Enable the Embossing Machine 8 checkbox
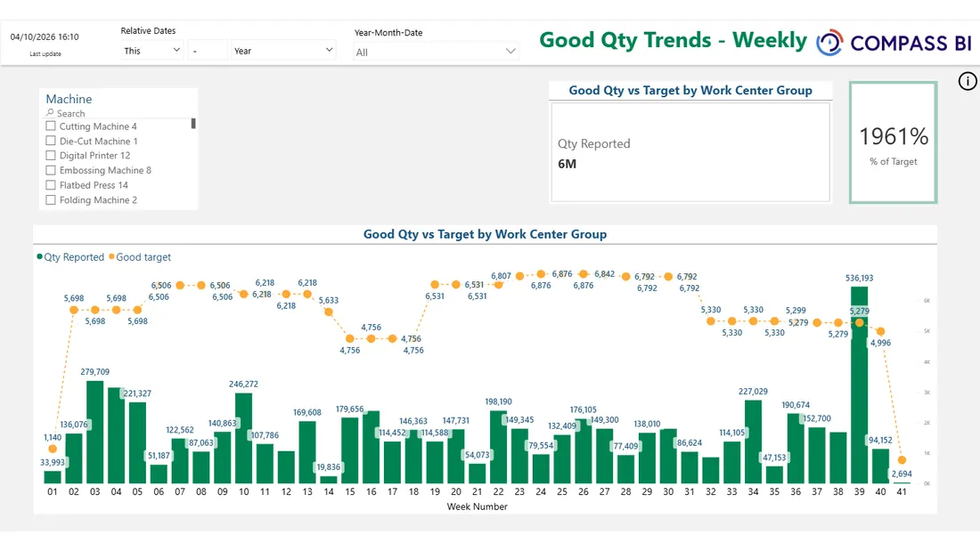 point(51,170)
